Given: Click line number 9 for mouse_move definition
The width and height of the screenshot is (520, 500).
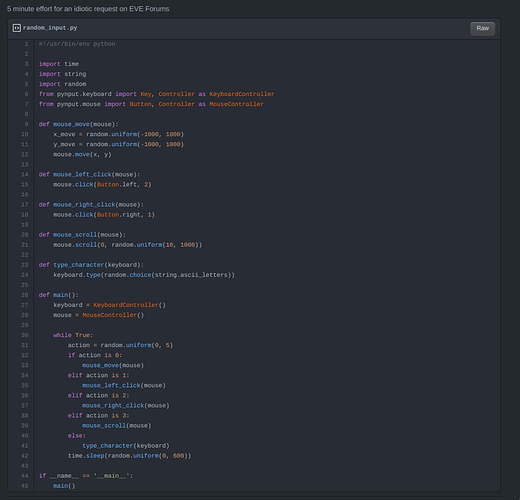Looking at the screenshot, I should click(x=26, y=124).
